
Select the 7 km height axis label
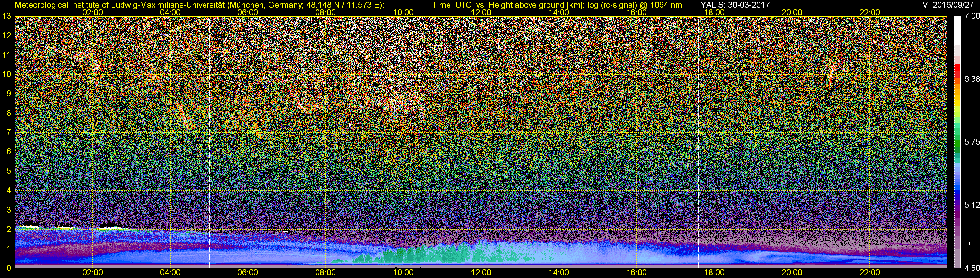point(9,132)
